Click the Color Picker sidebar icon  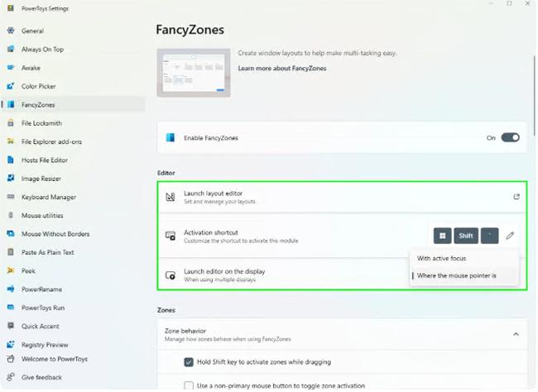11,86
